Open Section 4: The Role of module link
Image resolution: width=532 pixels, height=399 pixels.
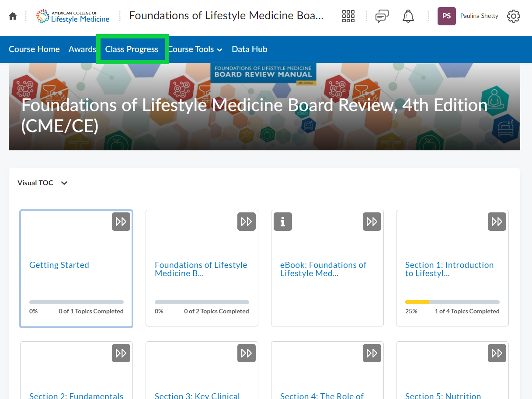point(322,396)
